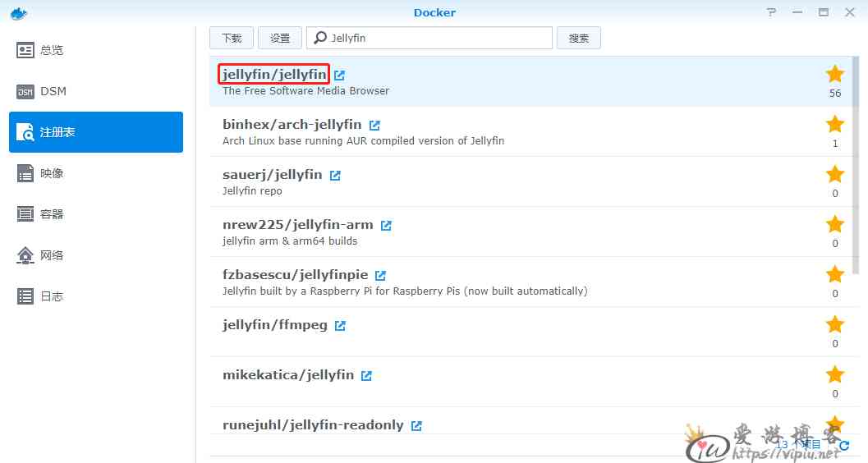Click the 下载 download button
Screen dimensions: 868x463
(232, 38)
